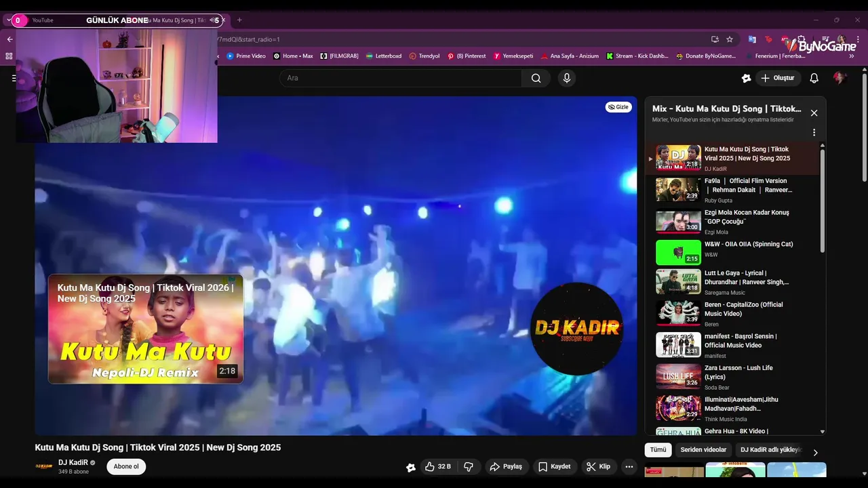The image size is (868, 488).
Task: Like the video with 32 B thumbs up
Action: pyautogui.click(x=437, y=467)
